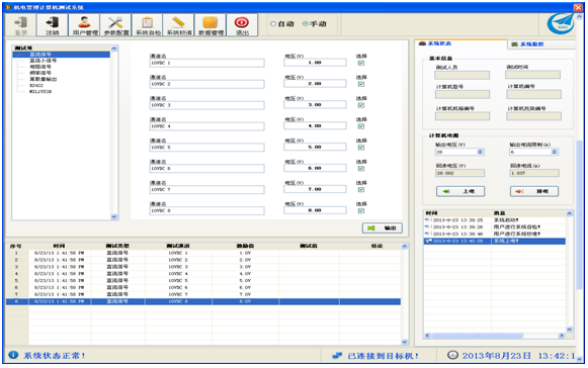The width and height of the screenshot is (588, 368).
Task: Click the test tree scroll-up arrow
Action: pyautogui.click(x=114, y=48)
